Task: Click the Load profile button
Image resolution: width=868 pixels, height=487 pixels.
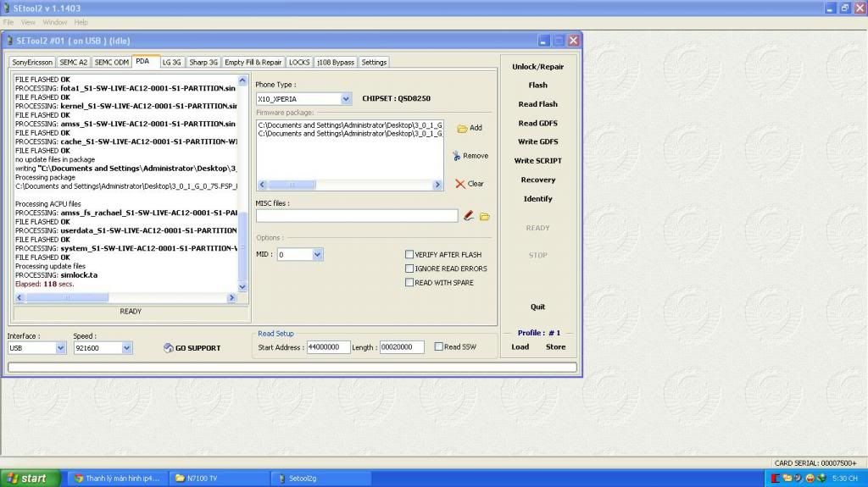Action: click(520, 347)
